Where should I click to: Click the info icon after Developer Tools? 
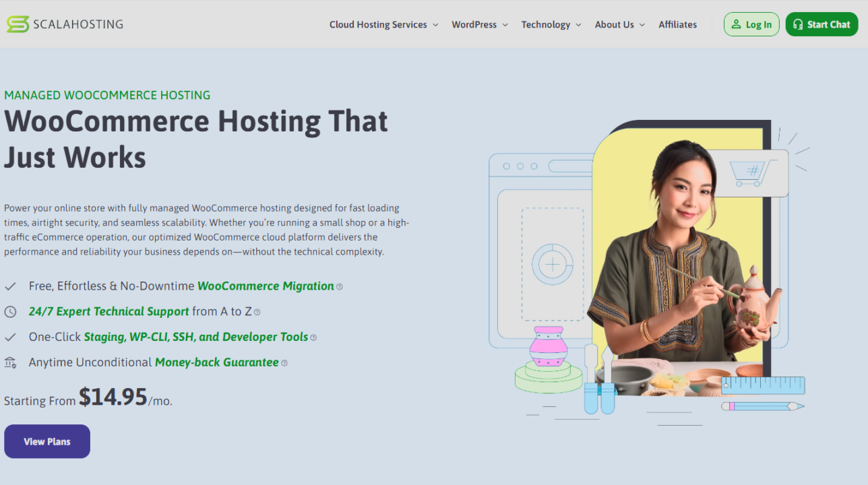point(314,337)
